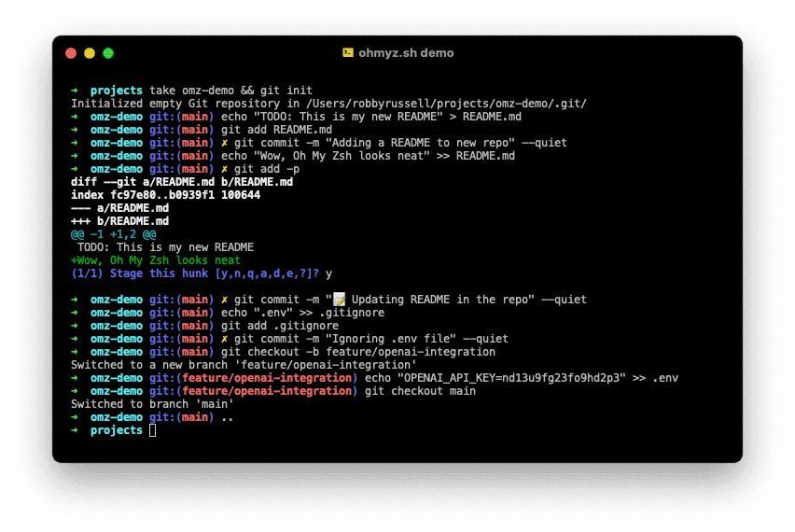
Task: Click the yellow minimize window button
Action: point(90,53)
